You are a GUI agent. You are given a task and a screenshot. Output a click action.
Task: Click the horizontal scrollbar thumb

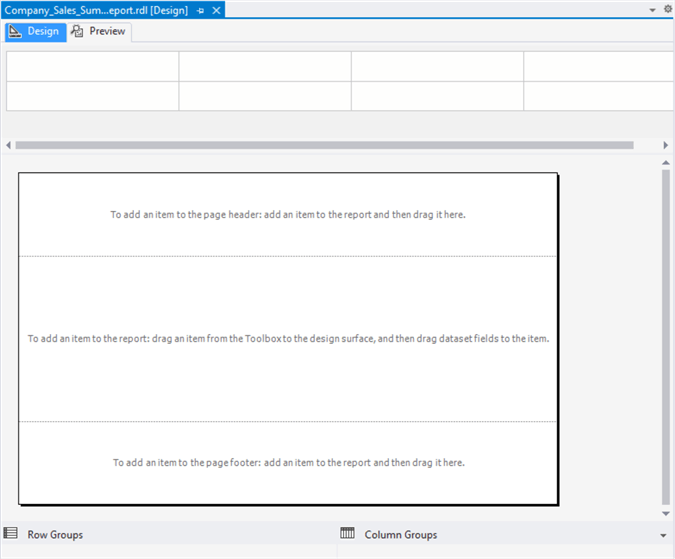[325, 145]
